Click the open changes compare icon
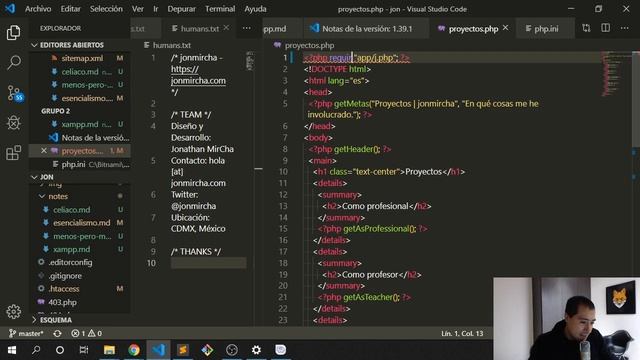 pos(586,28)
